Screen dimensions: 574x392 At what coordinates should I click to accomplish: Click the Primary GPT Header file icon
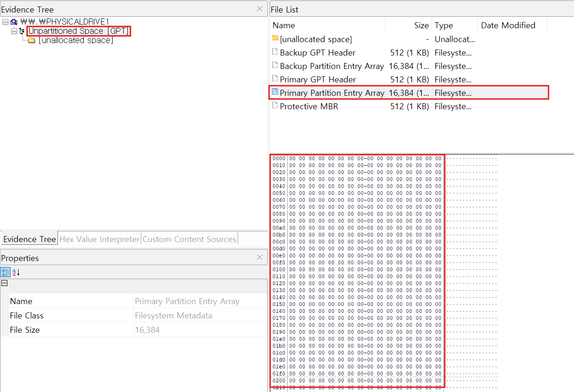[275, 79]
